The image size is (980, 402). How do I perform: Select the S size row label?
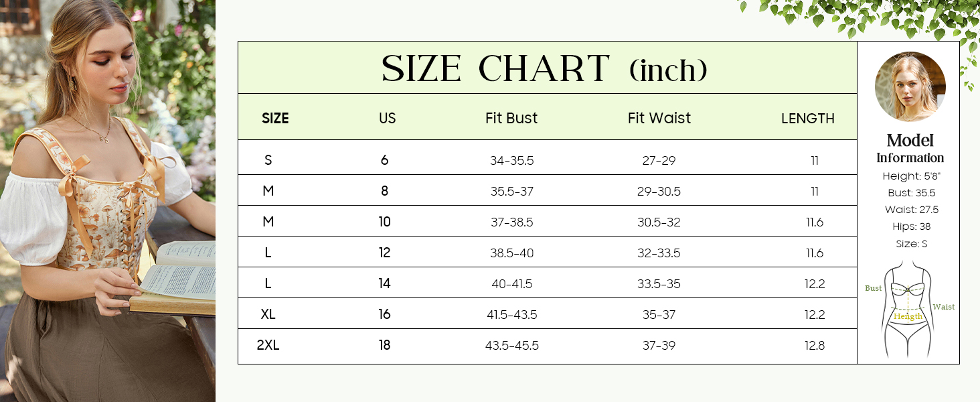[268, 160]
